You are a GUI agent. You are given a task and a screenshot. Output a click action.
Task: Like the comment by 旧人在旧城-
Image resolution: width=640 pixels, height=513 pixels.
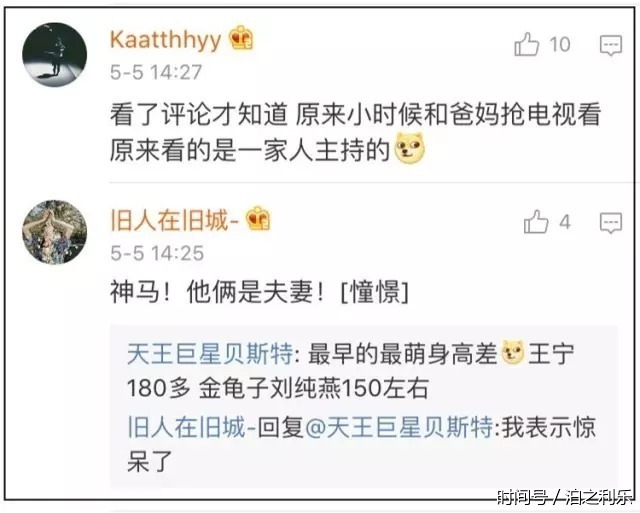pyautogui.click(x=536, y=222)
